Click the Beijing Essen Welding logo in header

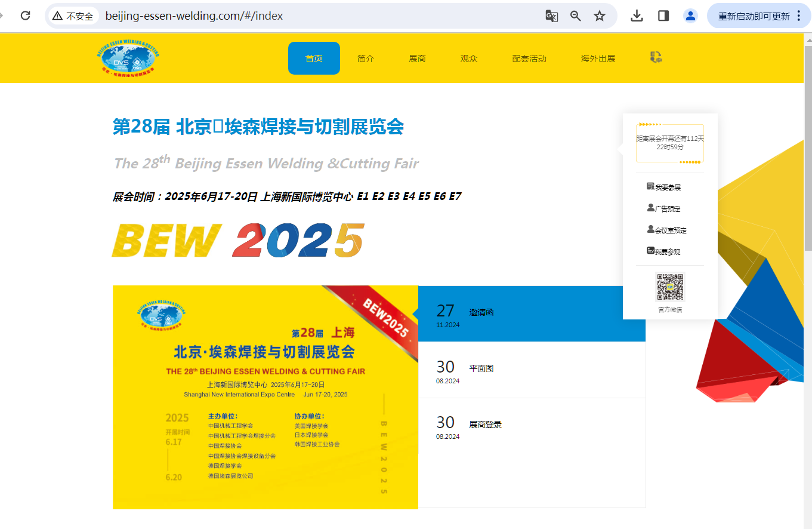pos(129,57)
